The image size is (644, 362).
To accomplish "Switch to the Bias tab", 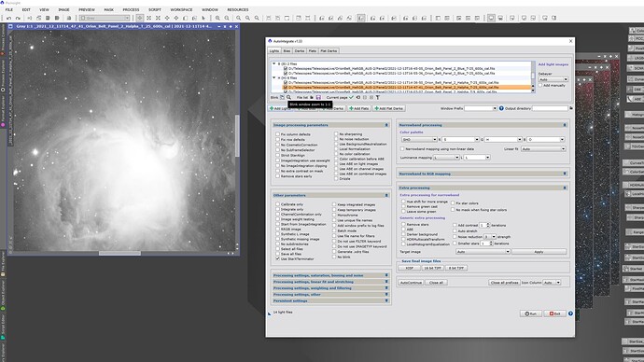I will tap(287, 51).
